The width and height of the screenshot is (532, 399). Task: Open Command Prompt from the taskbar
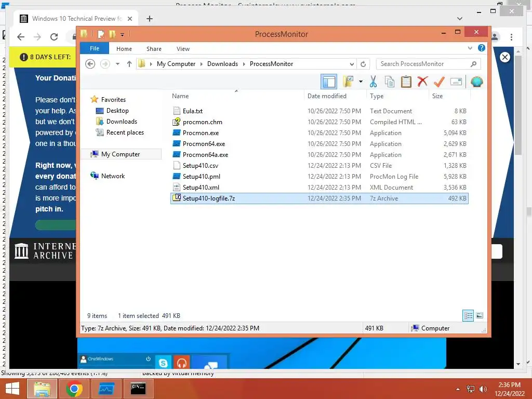(138, 389)
